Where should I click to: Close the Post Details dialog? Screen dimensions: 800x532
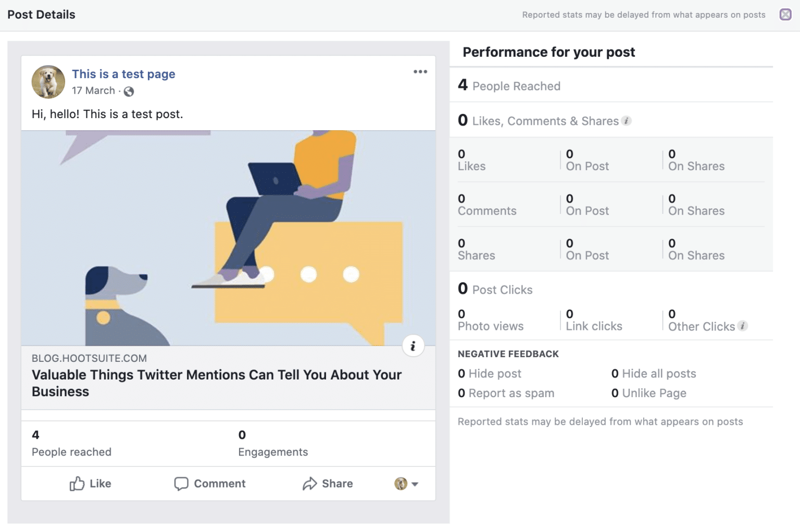(785, 15)
